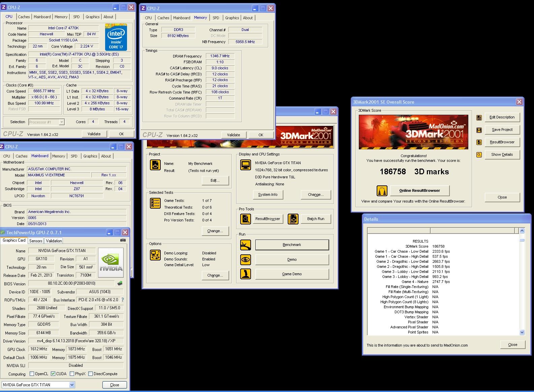
Task: Click the System Info button
Action: 268,194
